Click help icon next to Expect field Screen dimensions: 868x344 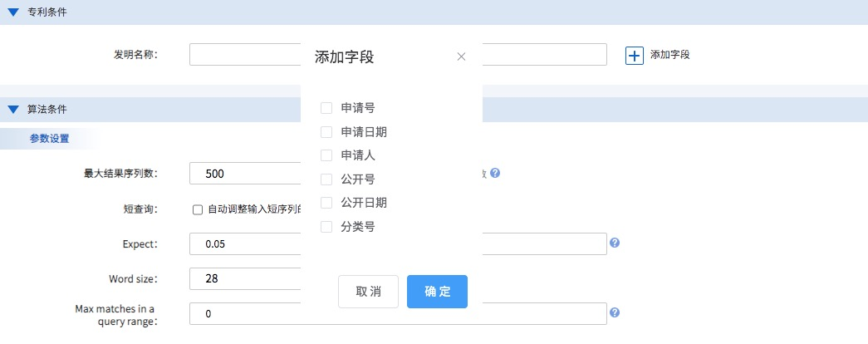point(615,243)
